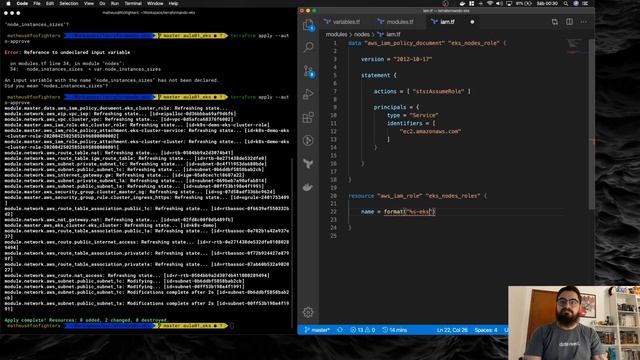Open the Code application menu
The width and height of the screenshot is (640, 360).
coord(22,3)
